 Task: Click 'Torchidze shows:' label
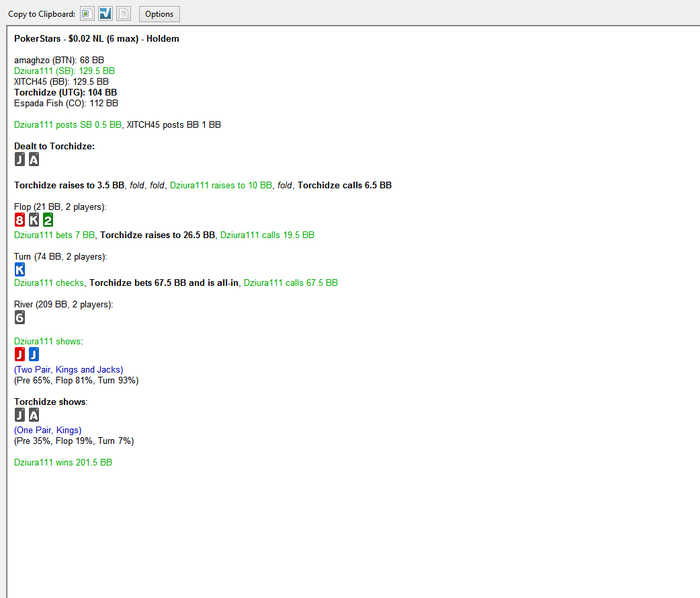pos(50,402)
